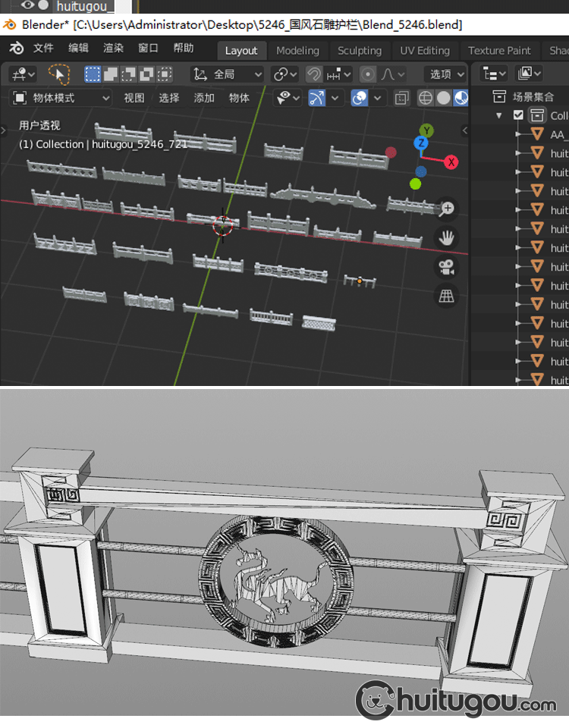Switch to the Layout workspace tab
The height and width of the screenshot is (728, 569).
point(241,51)
